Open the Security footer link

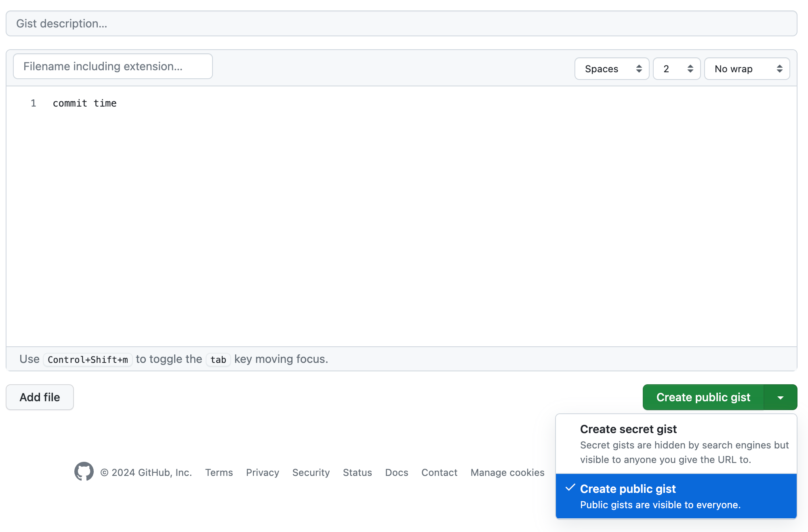click(x=311, y=472)
